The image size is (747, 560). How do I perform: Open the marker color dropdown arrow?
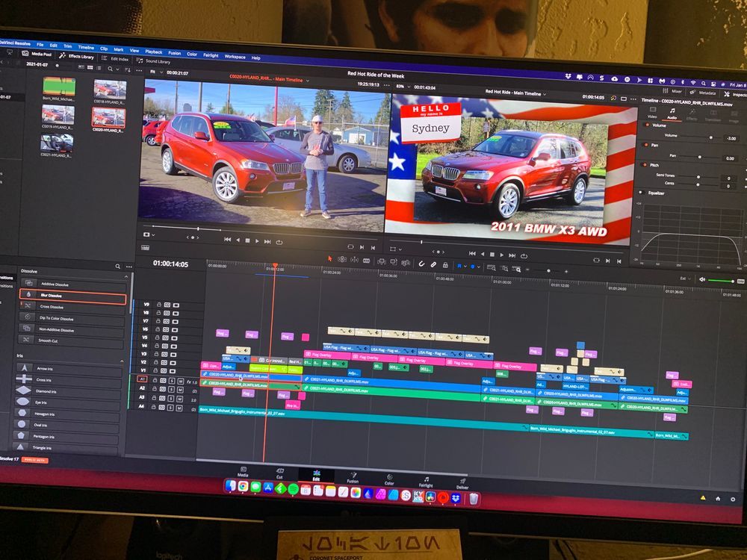tap(478, 267)
